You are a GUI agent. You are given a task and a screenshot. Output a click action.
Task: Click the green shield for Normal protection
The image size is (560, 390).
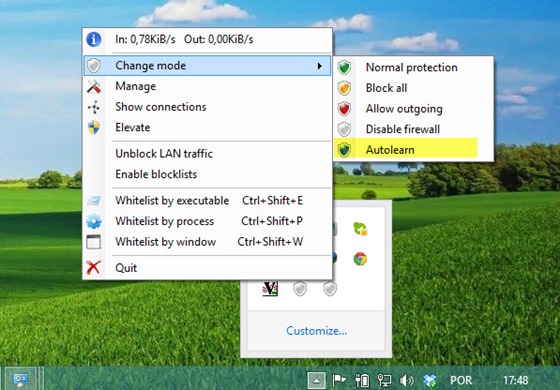[x=344, y=67]
